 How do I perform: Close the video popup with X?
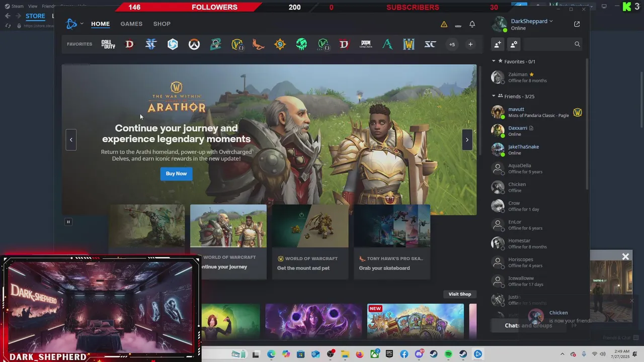click(625, 257)
